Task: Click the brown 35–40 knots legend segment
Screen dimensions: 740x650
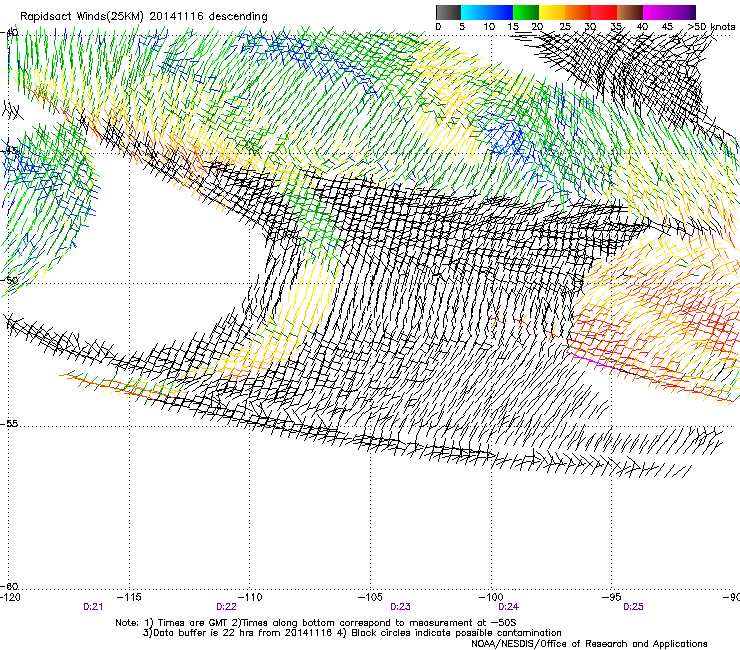Action: point(630,12)
